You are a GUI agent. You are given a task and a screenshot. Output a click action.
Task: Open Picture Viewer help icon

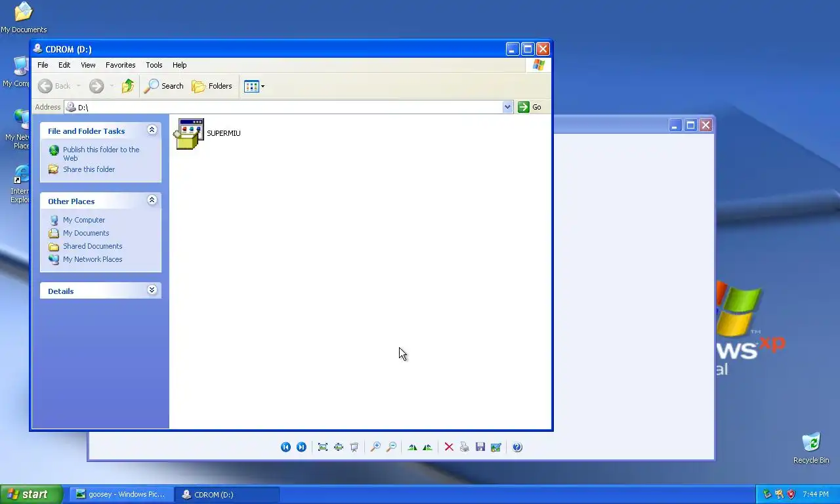click(517, 447)
